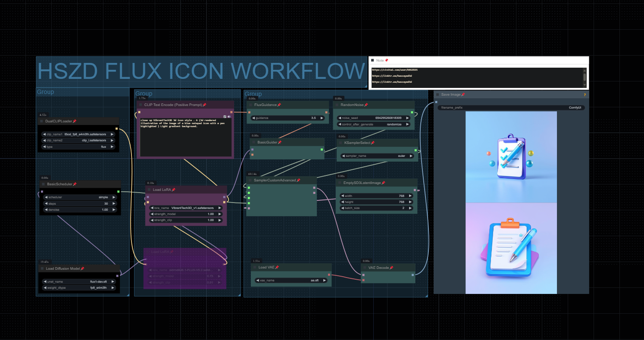
Task: Click the pin icon on the Load Diffusion Model node
Action: (x=82, y=268)
